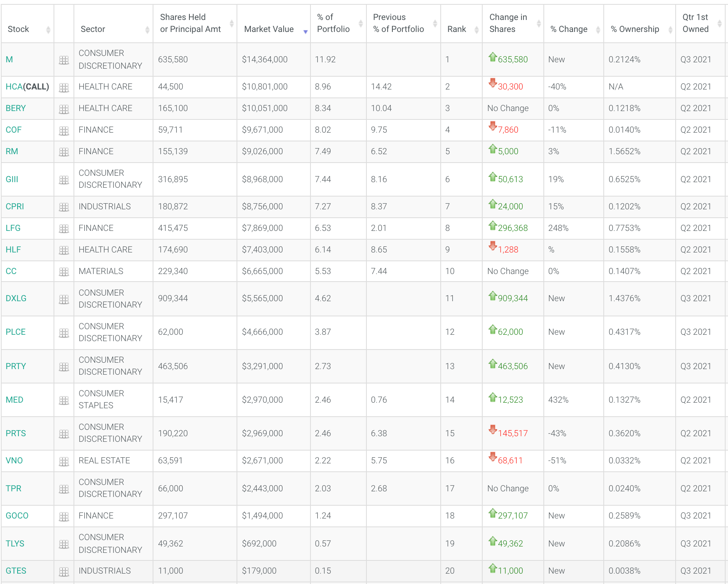This screenshot has height=584, width=728.
Task: Select the 248% change cell for LFG
Action: (573, 228)
